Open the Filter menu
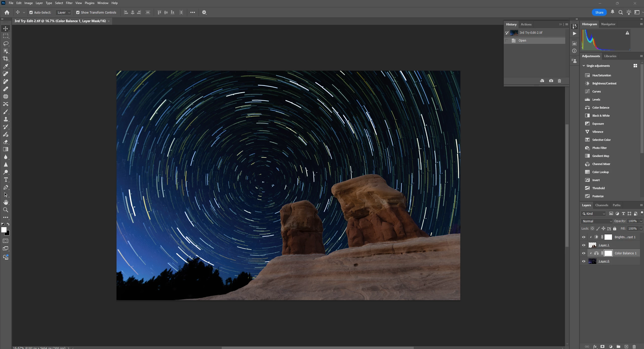Viewport: 644px width, 349px height. coord(69,3)
